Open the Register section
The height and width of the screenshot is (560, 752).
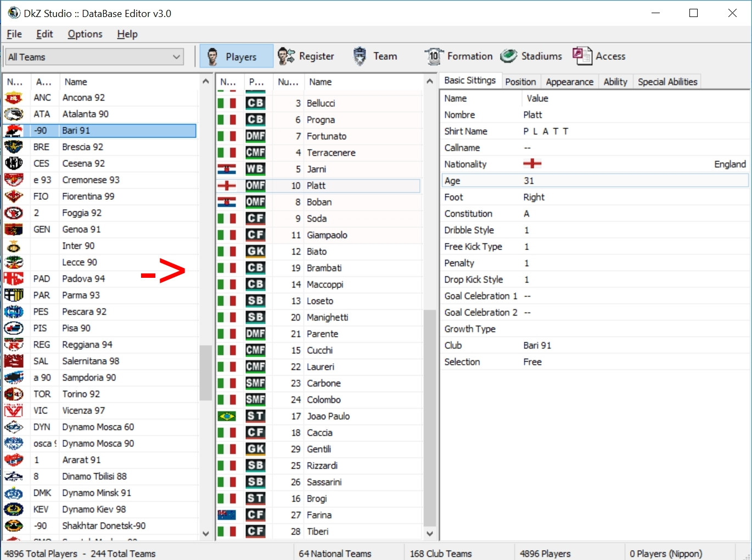(306, 56)
